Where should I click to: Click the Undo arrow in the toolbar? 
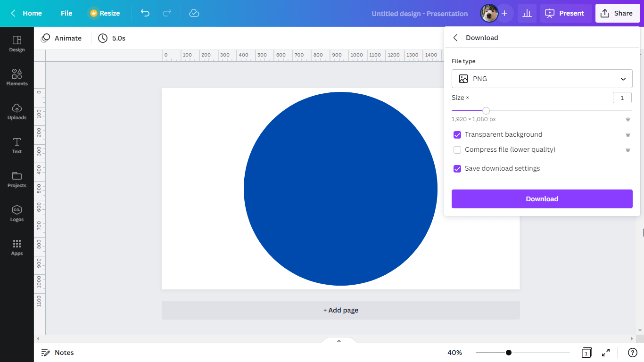pos(145,13)
